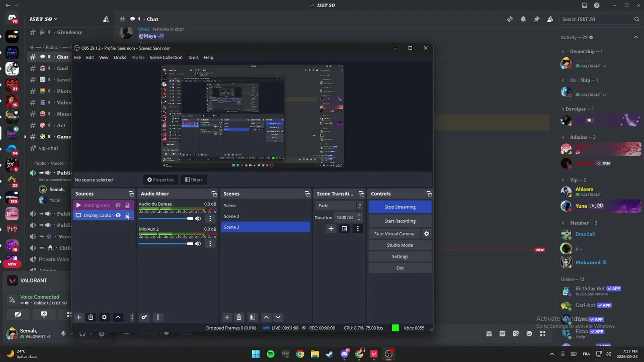This screenshot has width=644, height=362.
Task: Add a new source with the plus icon
Action: click(78, 317)
